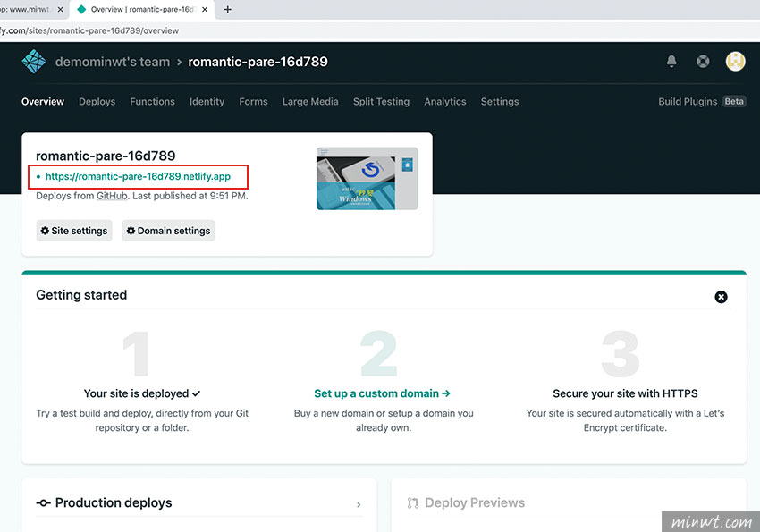This screenshot has width=760, height=532.
Task: Close the Overview romantic-pare browser tab
Action: click(205, 9)
